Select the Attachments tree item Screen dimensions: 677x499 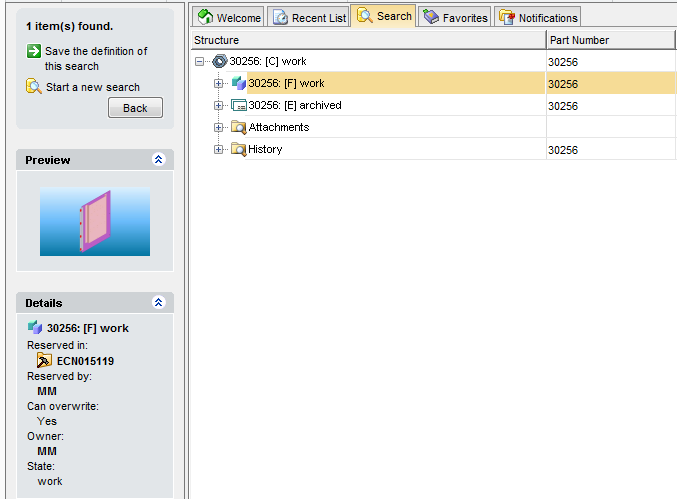pyautogui.click(x=279, y=127)
